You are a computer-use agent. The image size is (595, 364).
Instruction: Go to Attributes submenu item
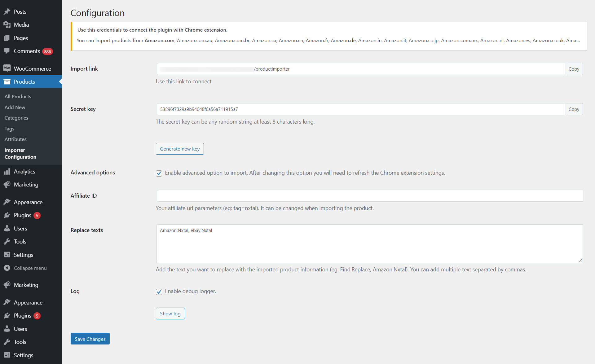pyautogui.click(x=15, y=139)
